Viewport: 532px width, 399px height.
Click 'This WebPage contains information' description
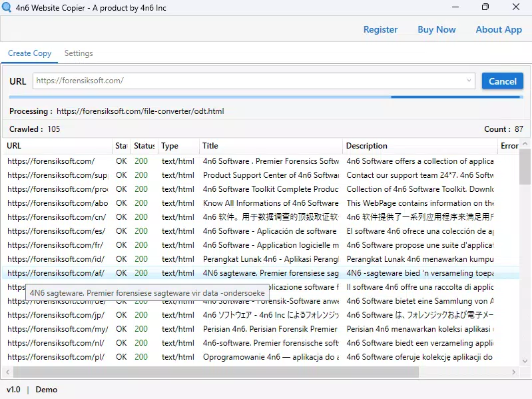click(420, 203)
